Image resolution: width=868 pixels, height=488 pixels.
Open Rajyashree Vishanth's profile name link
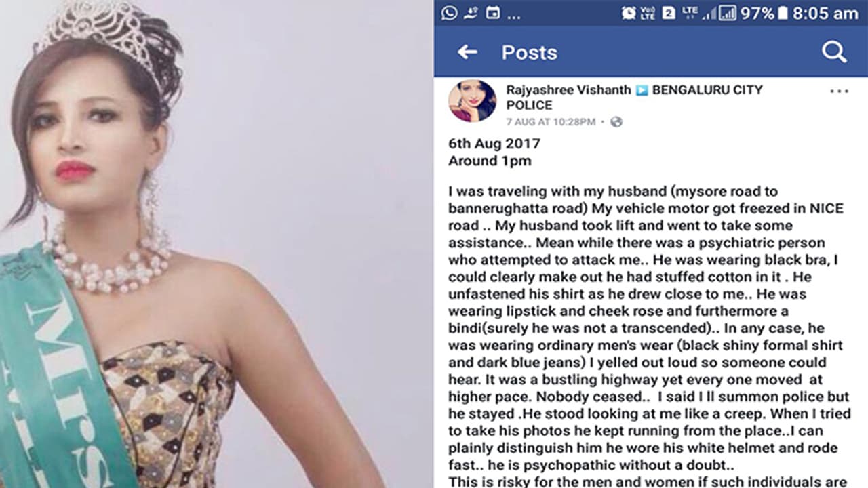(x=568, y=89)
